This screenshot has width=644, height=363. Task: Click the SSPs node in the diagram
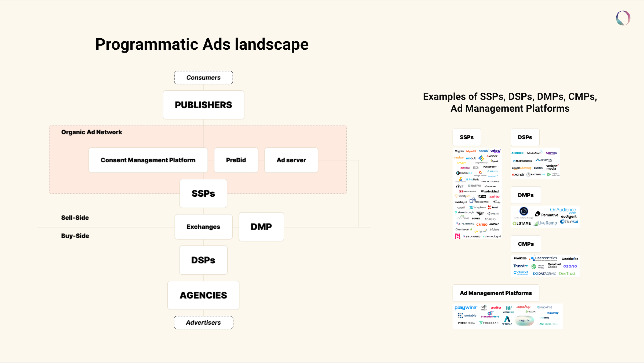click(x=203, y=193)
